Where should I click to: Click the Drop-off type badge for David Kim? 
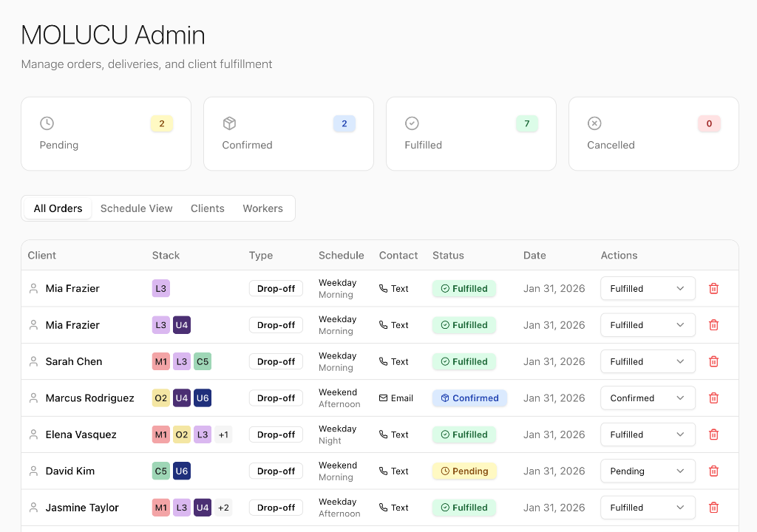coord(276,471)
